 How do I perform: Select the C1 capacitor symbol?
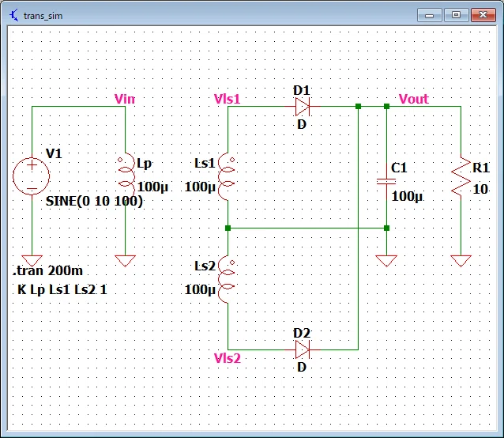pos(386,182)
